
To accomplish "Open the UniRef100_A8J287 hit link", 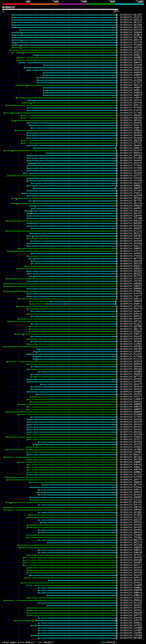I will 131,15.
